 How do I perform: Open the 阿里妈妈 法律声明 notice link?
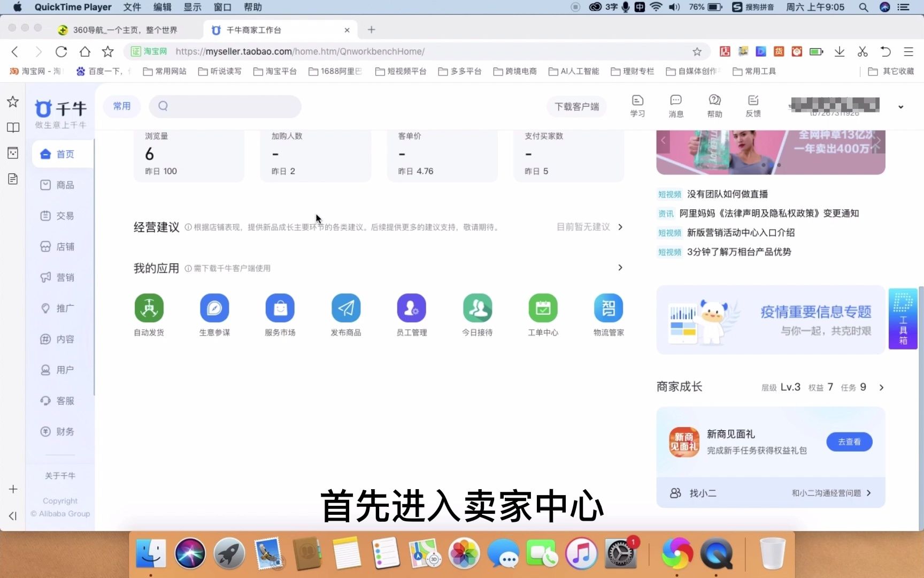pyautogui.click(x=769, y=214)
